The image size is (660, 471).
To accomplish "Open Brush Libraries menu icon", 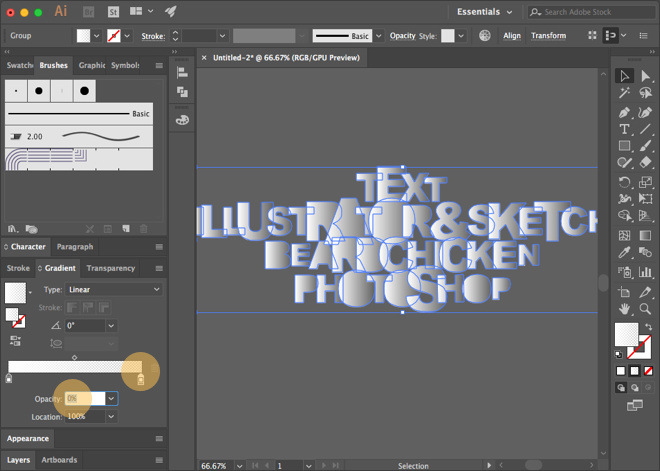I will [12, 229].
